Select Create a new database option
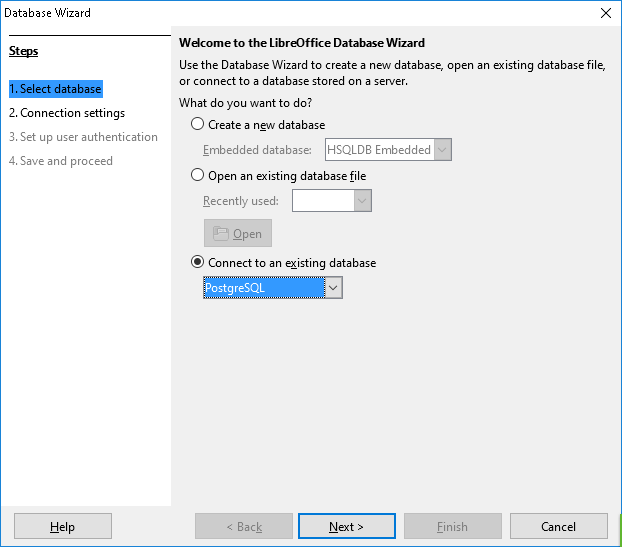The width and height of the screenshot is (622, 547). point(197,125)
